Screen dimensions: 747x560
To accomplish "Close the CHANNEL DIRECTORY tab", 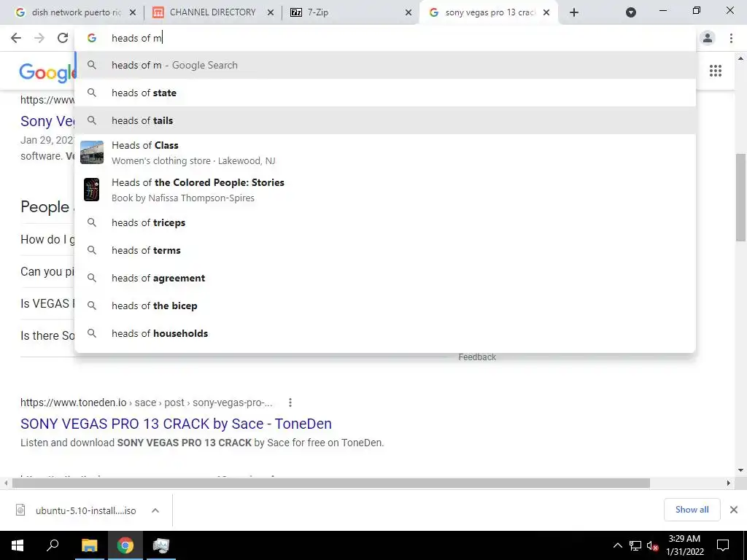I will pos(270,12).
